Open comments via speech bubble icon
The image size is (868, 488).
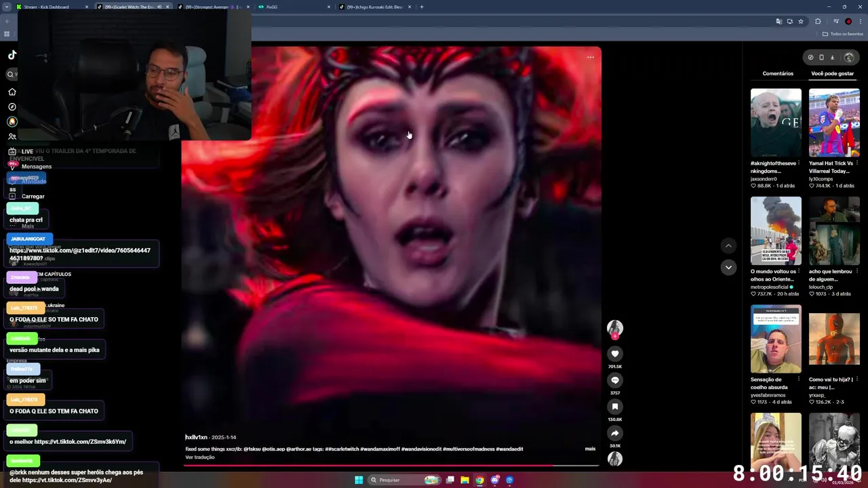[x=615, y=380]
